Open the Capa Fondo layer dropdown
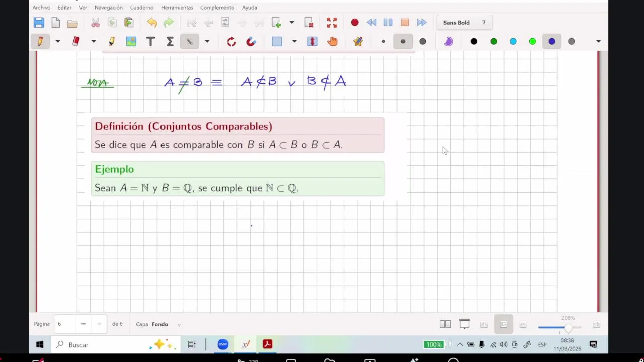 point(166,324)
